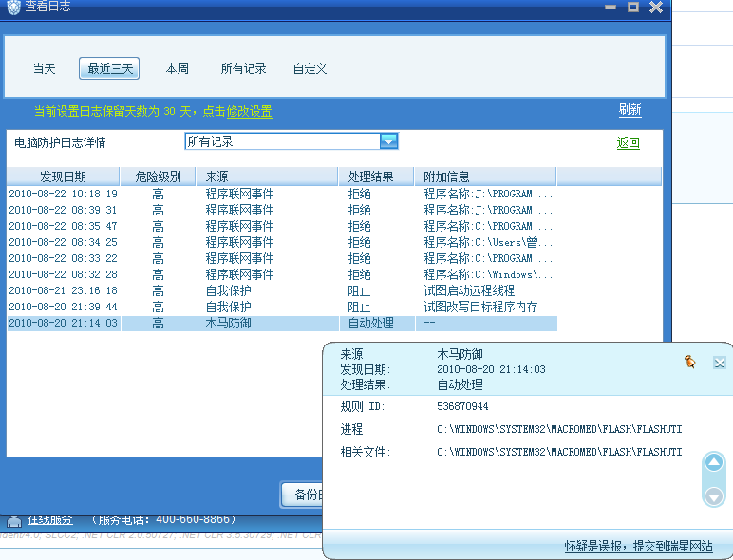Click the online service icon at bottom left
This screenshot has height=560, width=733.
click(x=14, y=520)
